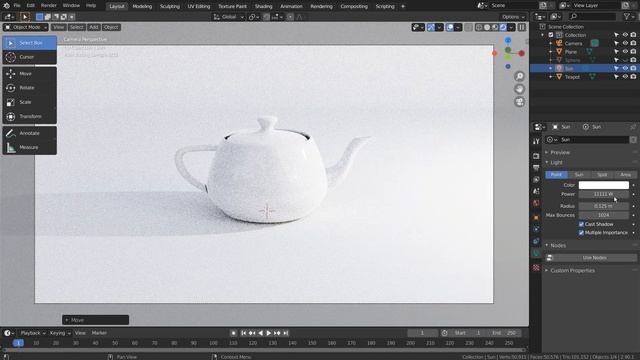This screenshot has height=360, width=640.
Task: Open the top Render menu
Action: [x=49, y=6]
